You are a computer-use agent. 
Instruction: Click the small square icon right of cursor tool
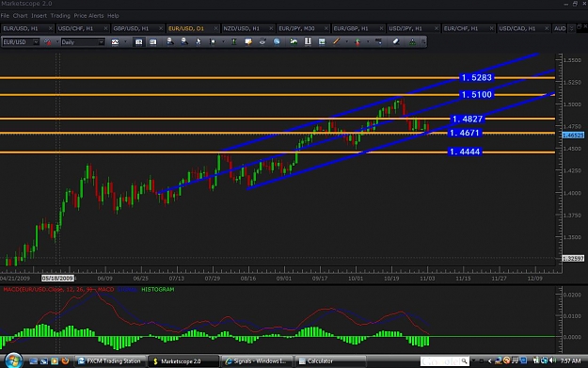[x=213, y=41]
